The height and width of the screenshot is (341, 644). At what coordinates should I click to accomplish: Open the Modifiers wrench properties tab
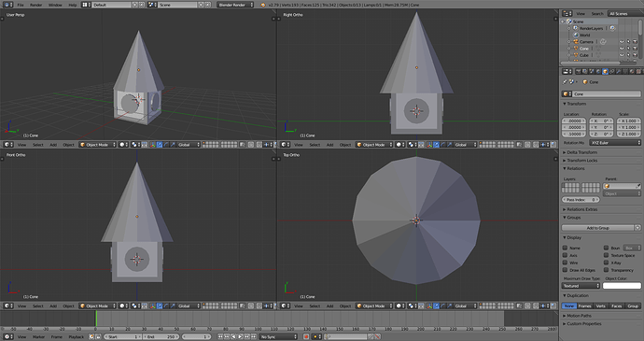coord(619,72)
